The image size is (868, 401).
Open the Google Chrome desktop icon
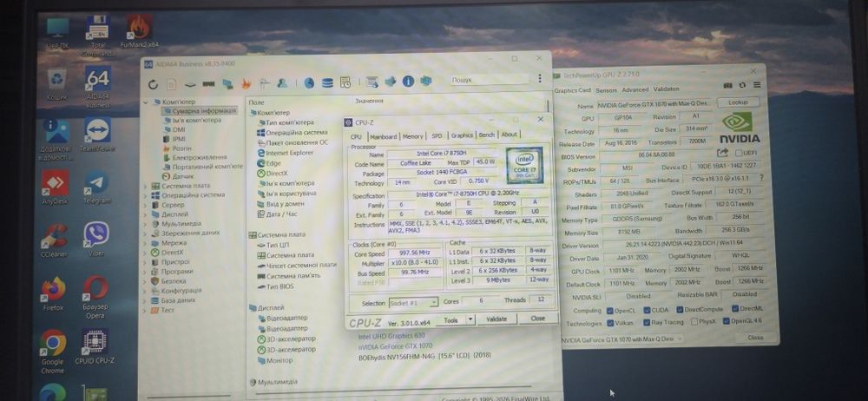53,352
